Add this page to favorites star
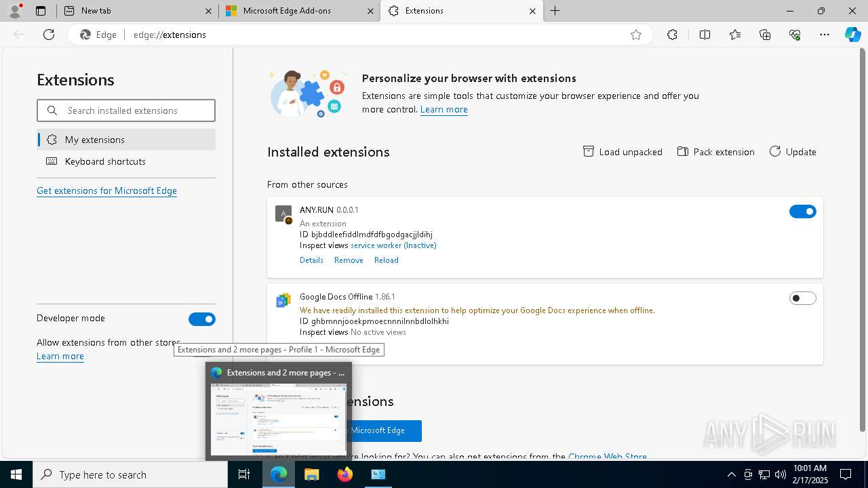 [635, 35]
